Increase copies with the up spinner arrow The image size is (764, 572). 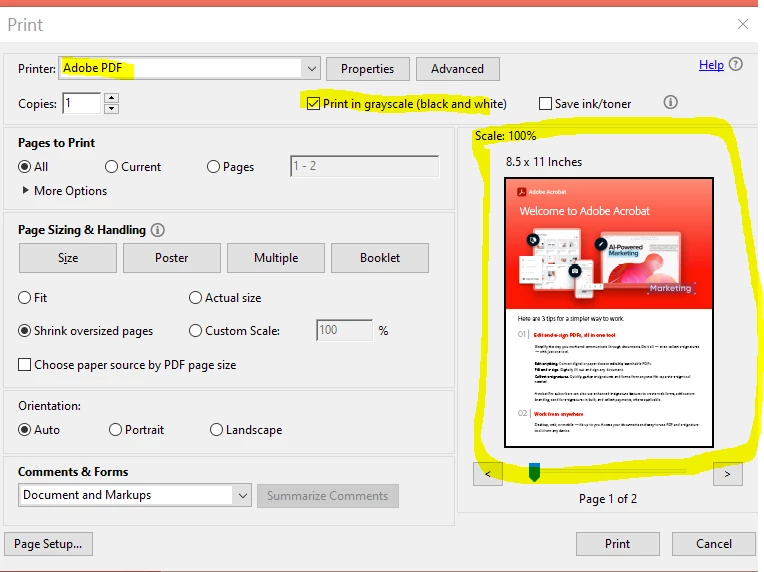click(x=112, y=97)
